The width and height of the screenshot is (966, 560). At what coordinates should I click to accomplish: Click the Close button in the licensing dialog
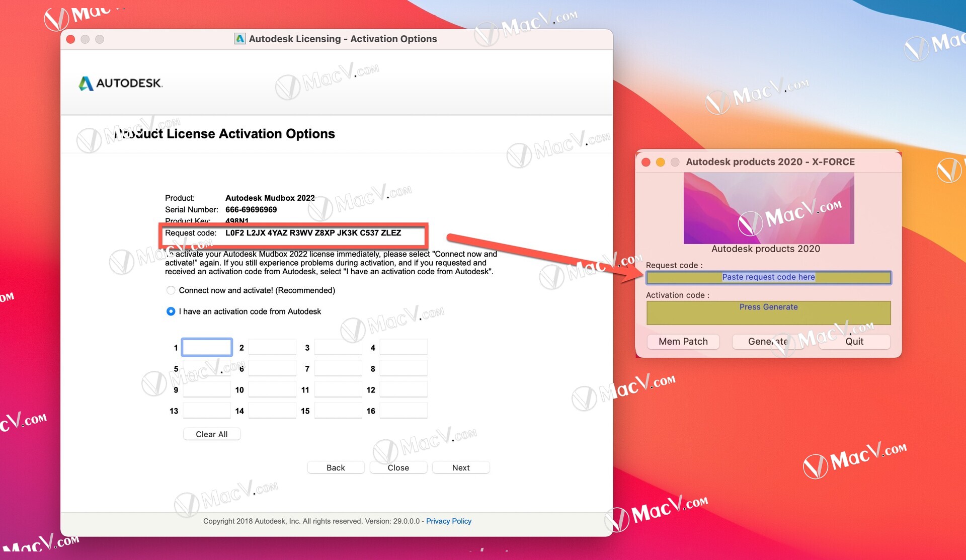coord(398,467)
